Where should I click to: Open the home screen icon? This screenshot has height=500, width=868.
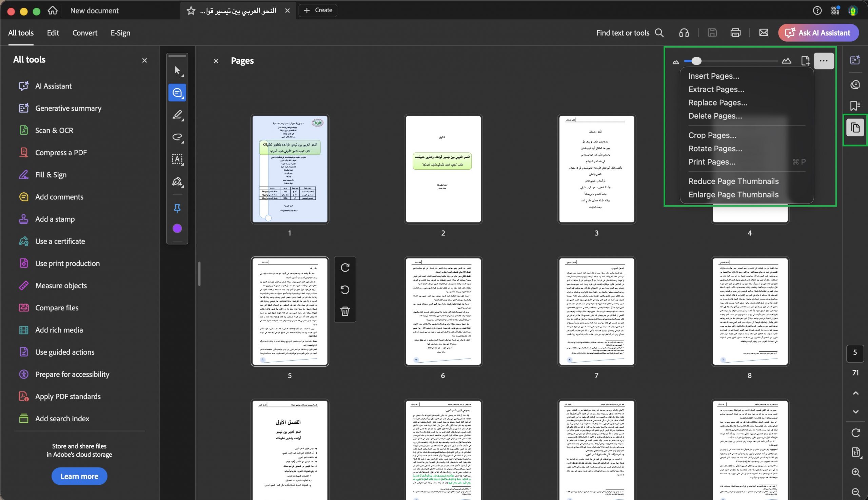click(x=52, y=10)
